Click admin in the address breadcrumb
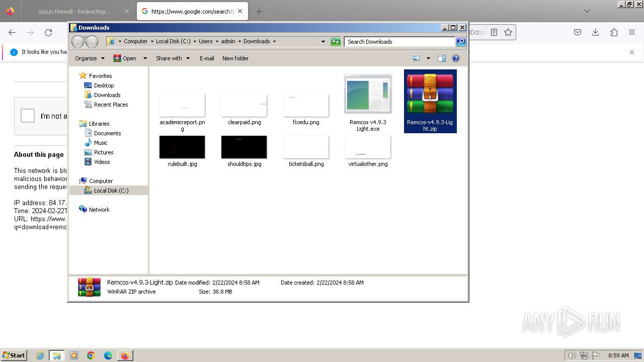The width and height of the screenshot is (644, 362). coord(228,41)
